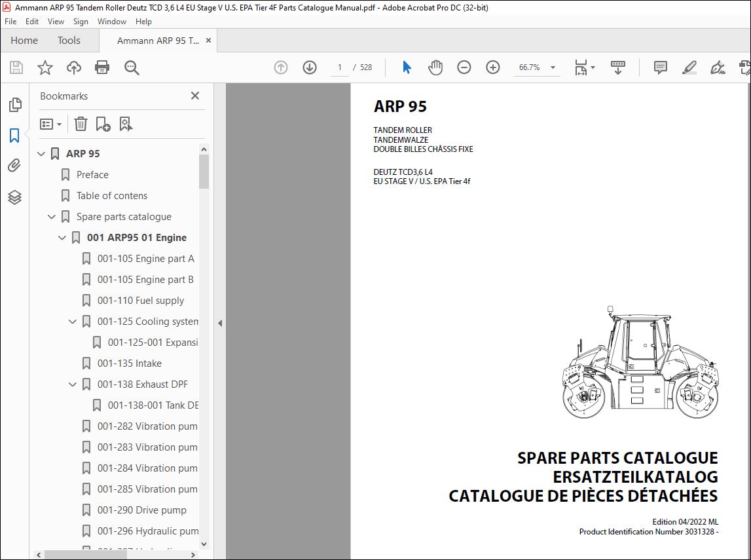Open the View menu
751x560 pixels.
click(x=56, y=22)
